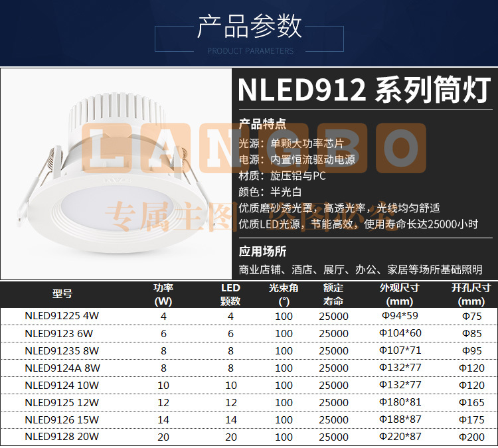The image size is (498, 448).
Task: Select the line '材质：旋压铝与PC'
Action: (282, 176)
